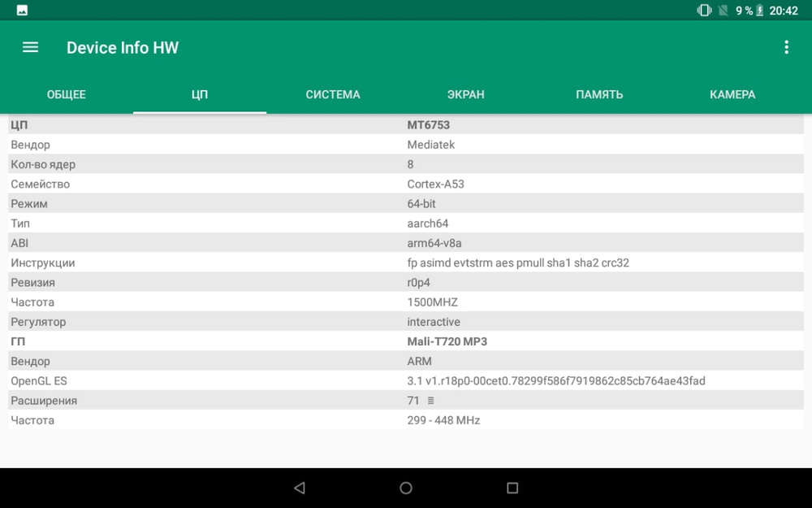Screen dimensions: 812x508
Task: Tap the image notification icon
Action: click(x=22, y=11)
